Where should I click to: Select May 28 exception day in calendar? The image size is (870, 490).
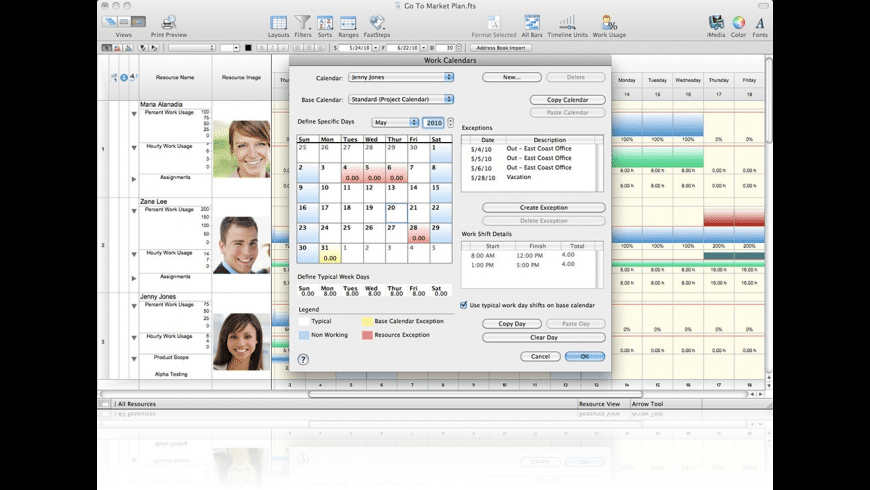point(418,233)
